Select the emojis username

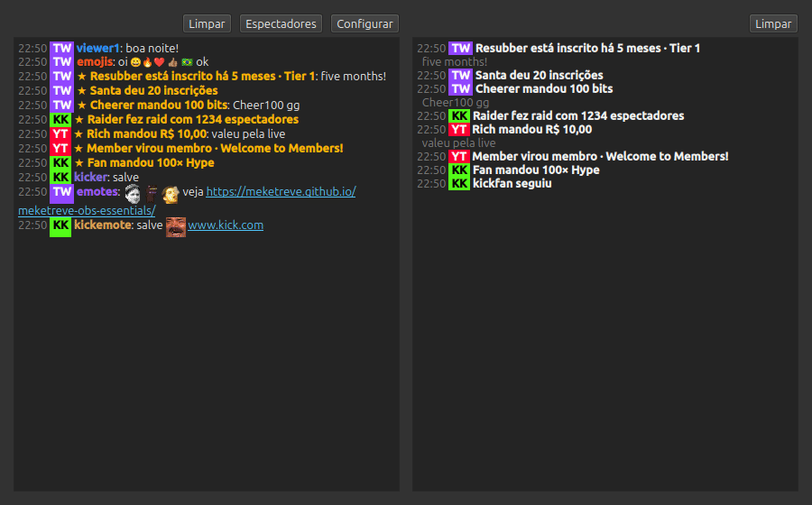[x=95, y=62]
